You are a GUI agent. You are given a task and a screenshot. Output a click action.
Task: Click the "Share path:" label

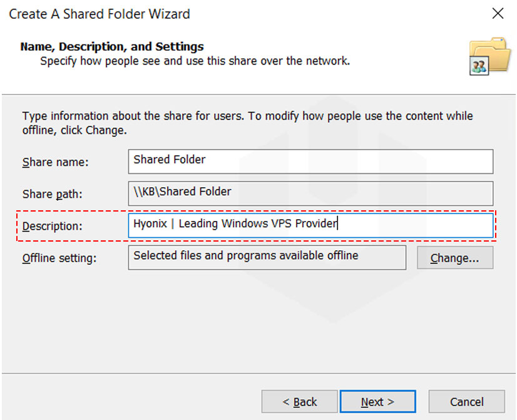[52, 194]
